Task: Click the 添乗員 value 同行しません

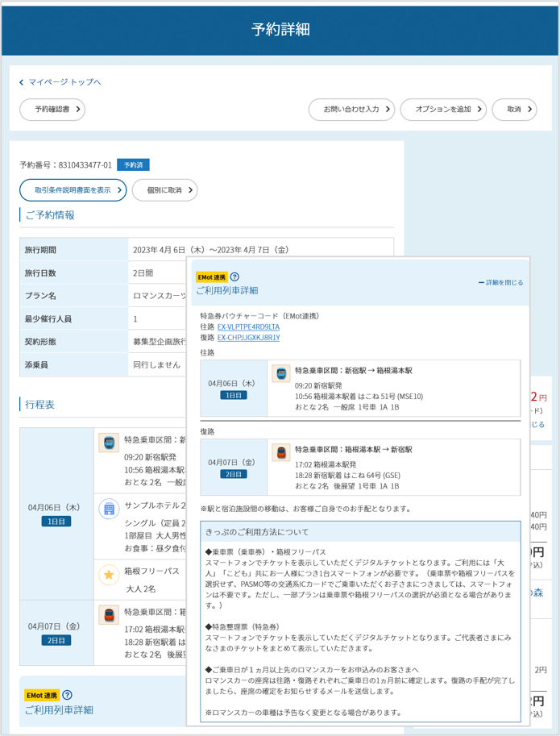Action: click(x=156, y=364)
